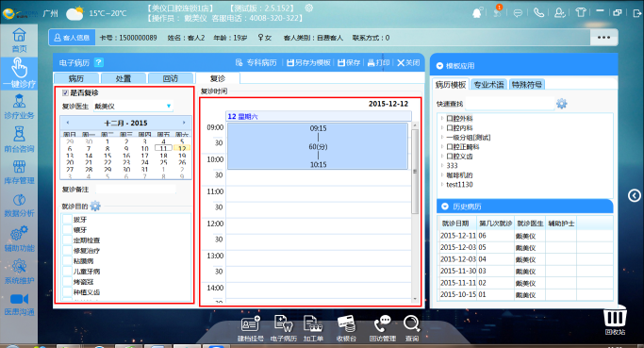The image size is (644, 348).
Task: Click the 查询 magnifier dock icon
Action: tap(411, 328)
